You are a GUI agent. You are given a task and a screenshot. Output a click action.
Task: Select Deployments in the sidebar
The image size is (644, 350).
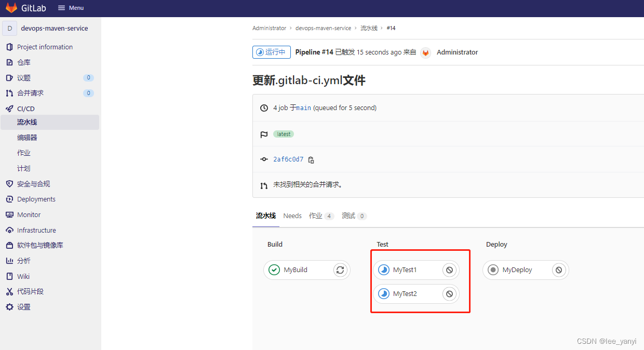click(x=36, y=199)
